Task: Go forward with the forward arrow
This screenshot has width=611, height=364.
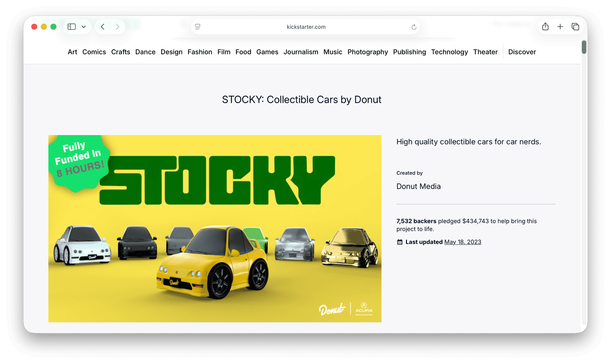Action: click(x=117, y=27)
